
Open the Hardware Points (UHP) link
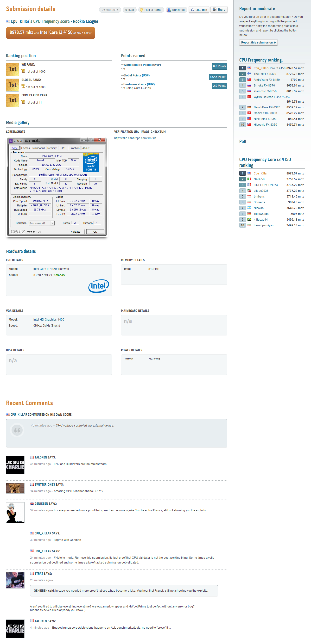click(139, 84)
